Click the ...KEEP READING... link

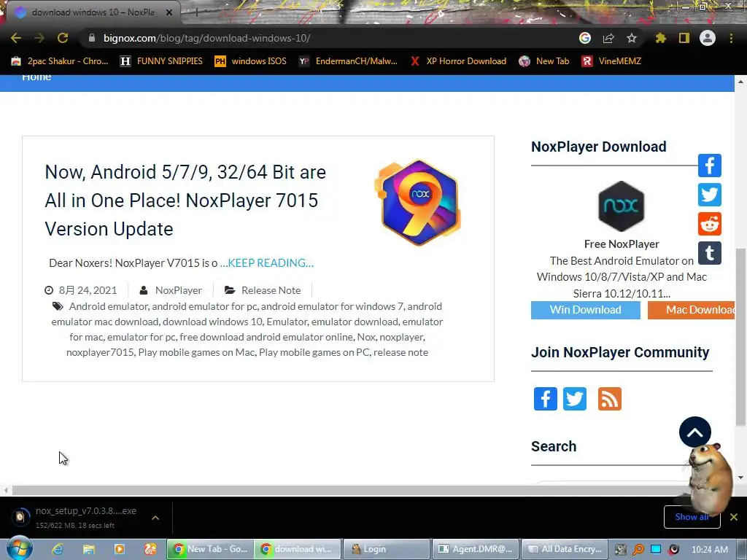coord(266,262)
